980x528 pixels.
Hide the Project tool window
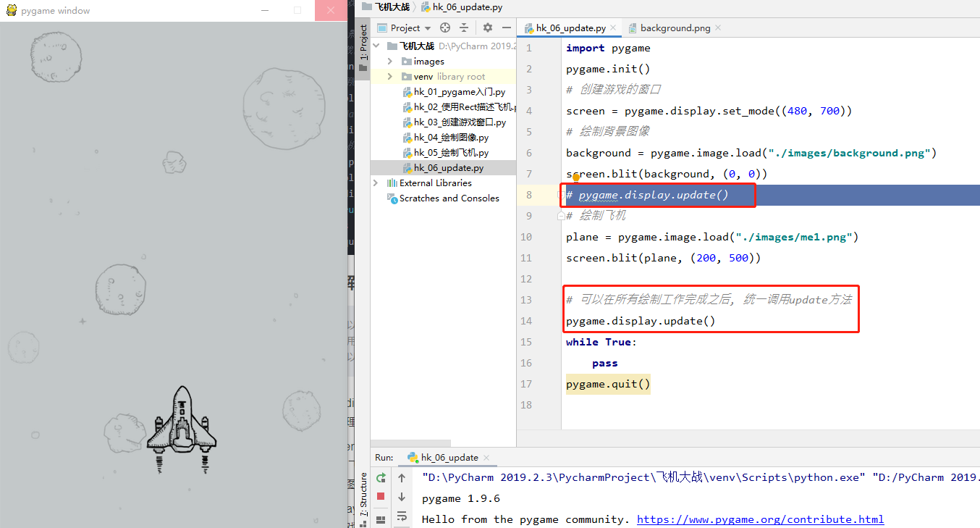pyautogui.click(x=507, y=28)
